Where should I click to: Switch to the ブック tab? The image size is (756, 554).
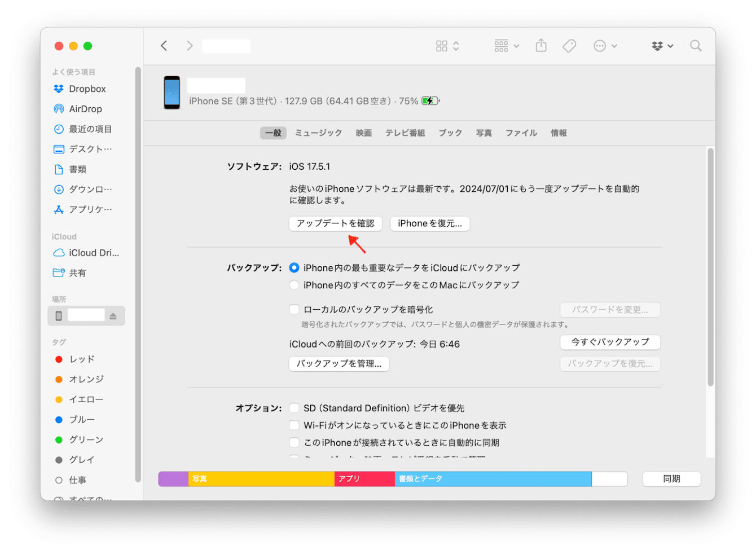coord(450,133)
